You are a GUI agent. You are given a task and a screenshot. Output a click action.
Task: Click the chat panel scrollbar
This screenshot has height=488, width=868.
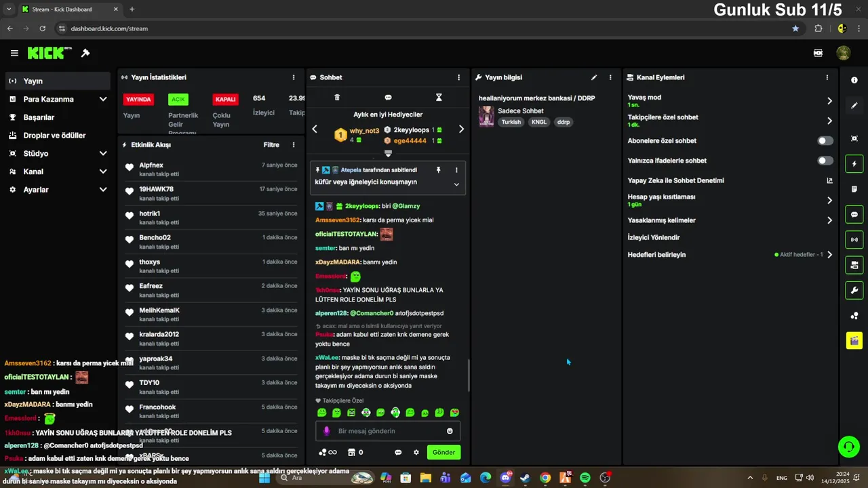469,374
